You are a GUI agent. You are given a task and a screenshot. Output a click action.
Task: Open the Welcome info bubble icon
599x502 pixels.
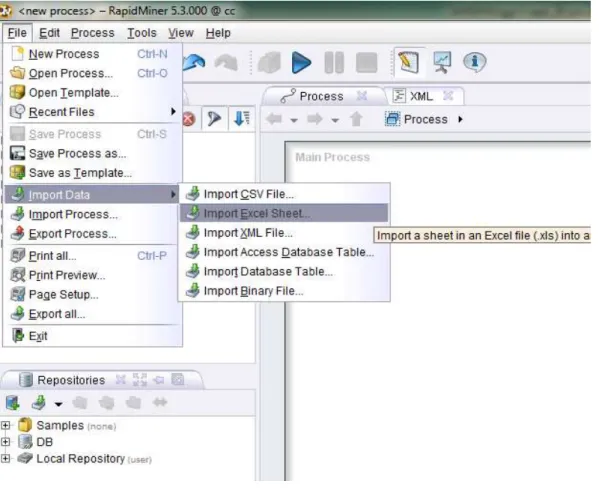tap(474, 62)
